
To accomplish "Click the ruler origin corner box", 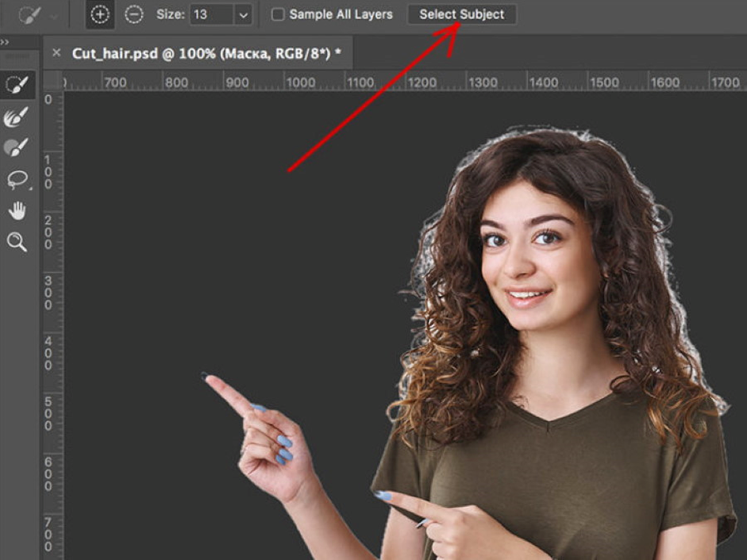I will click(53, 80).
